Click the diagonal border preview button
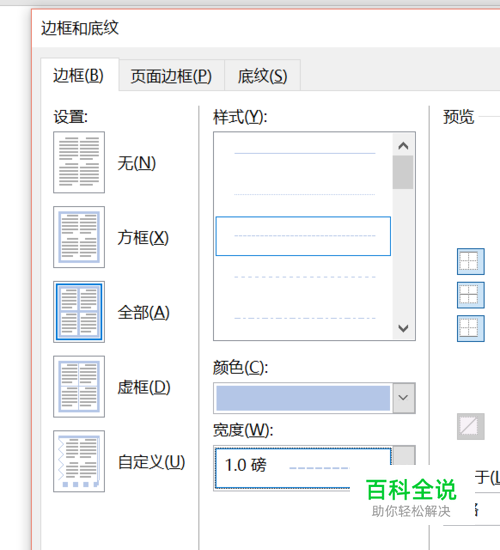The width and height of the screenshot is (500, 550). (x=471, y=427)
